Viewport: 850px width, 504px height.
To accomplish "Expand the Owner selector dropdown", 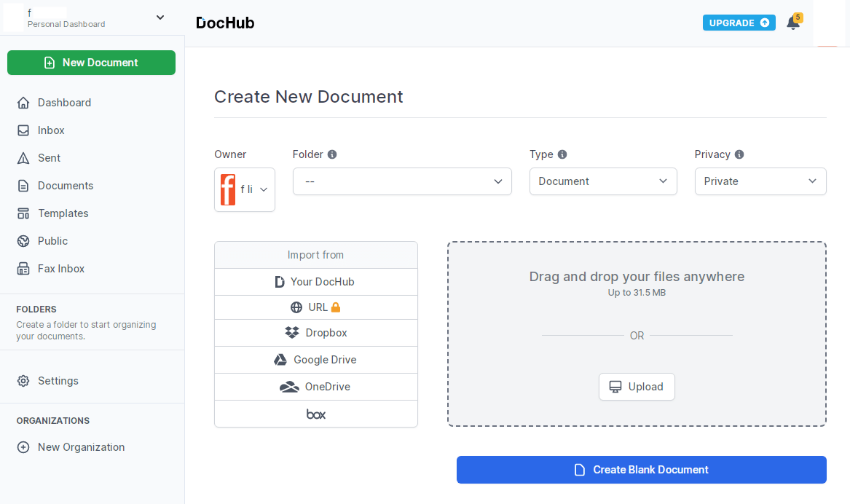I will pos(245,189).
